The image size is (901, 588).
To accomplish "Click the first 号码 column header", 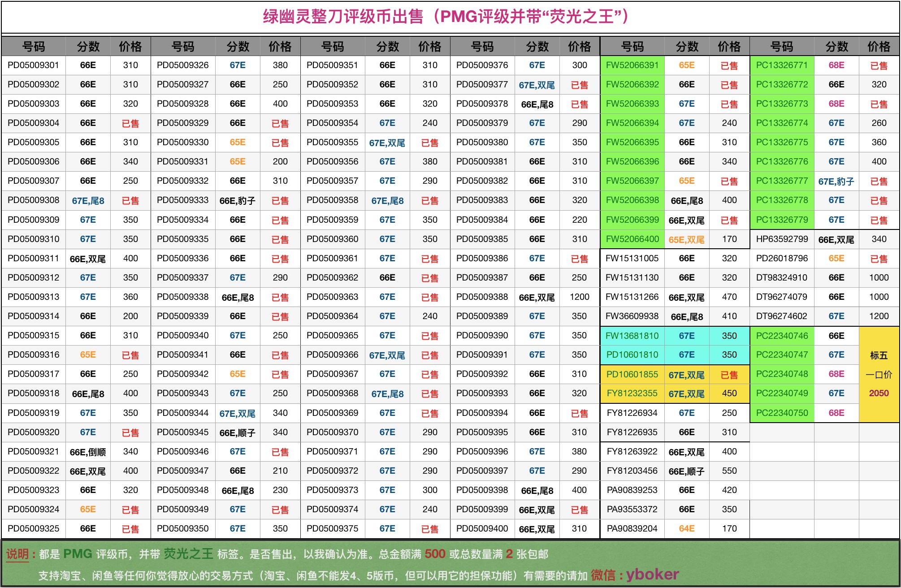I will 34,47.
